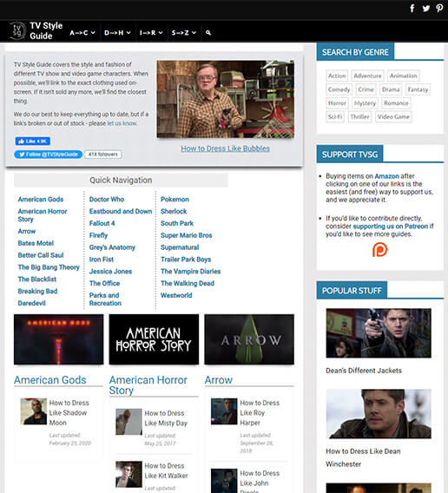Open How to Dress Like Roy Harper

click(260, 412)
